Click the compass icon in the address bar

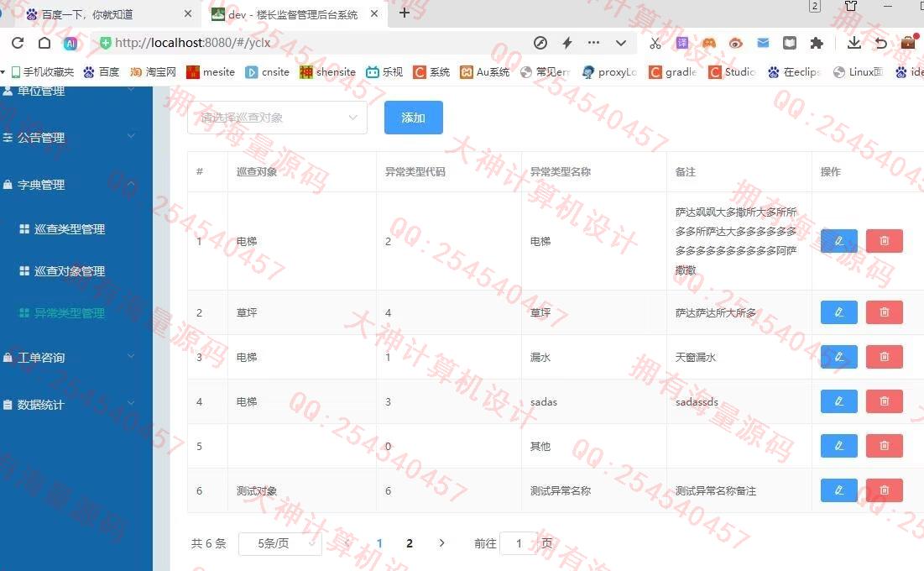pyautogui.click(x=540, y=43)
